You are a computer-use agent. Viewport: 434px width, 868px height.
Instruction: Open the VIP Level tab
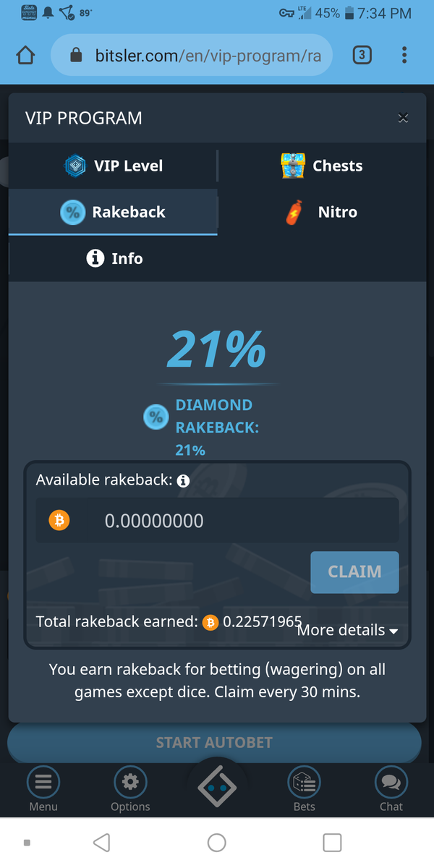pos(113,166)
